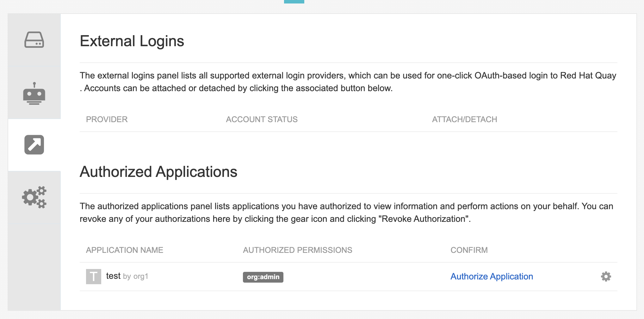Viewport: 644px width, 319px height.
Task: Click the AUTHORIZED PERMISSIONS column header
Action: click(297, 250)
